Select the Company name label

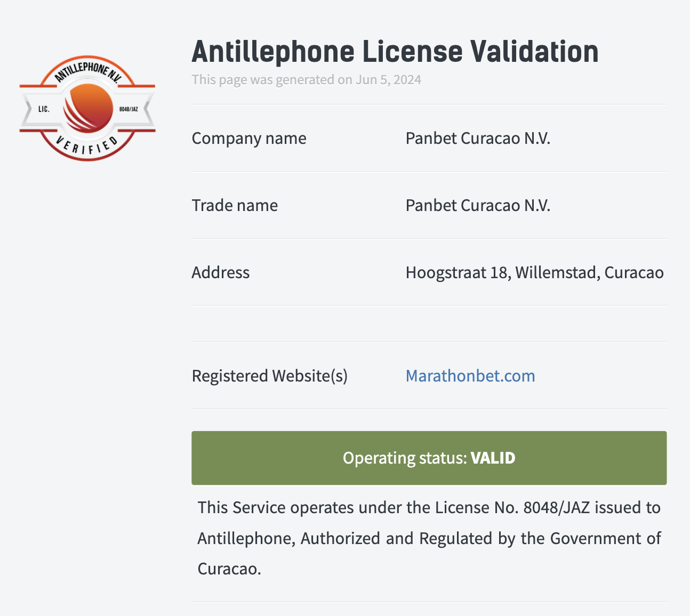249,138
